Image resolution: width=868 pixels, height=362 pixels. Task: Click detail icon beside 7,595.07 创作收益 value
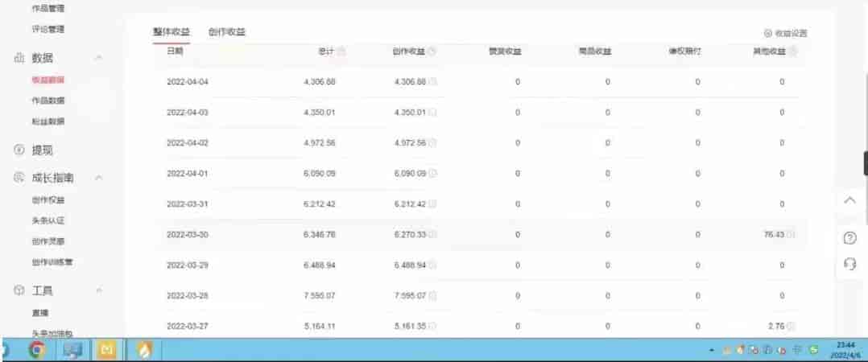pyautogui.click(x=432, y=296)
